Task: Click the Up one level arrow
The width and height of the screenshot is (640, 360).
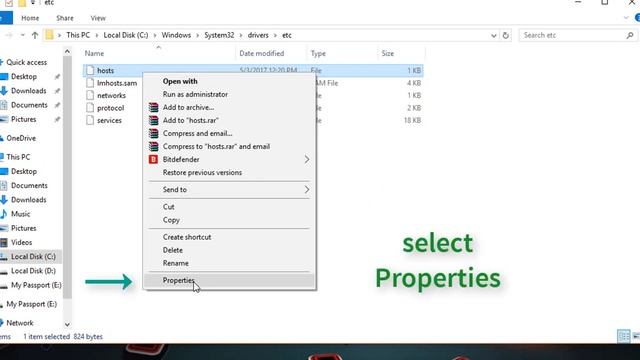Action: 35,35
